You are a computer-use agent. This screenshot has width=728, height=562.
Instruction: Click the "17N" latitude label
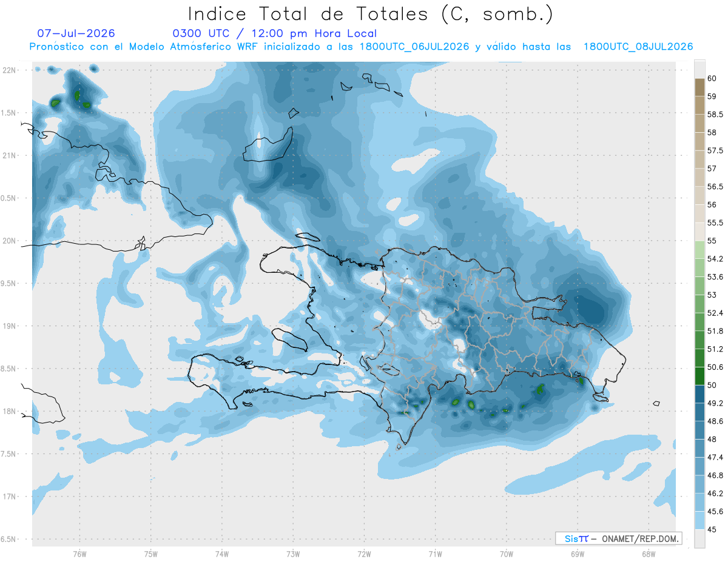point(9,497)
